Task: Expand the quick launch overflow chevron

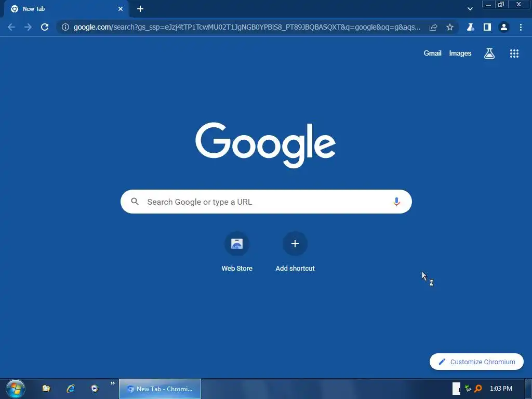Action: point(112,383)
